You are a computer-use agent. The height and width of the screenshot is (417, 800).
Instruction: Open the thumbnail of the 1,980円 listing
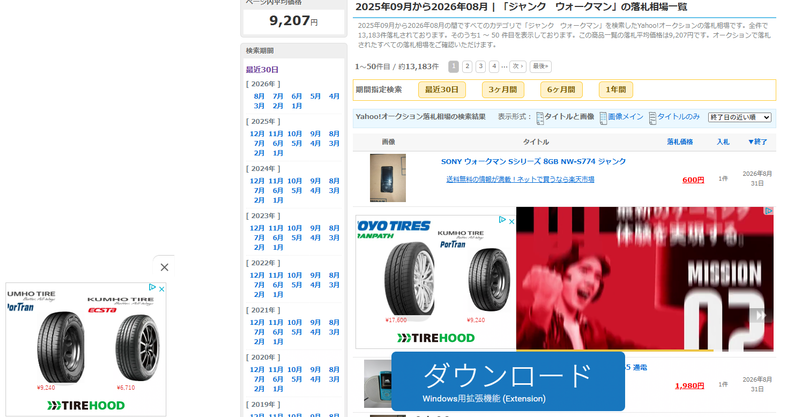point(378,384)
